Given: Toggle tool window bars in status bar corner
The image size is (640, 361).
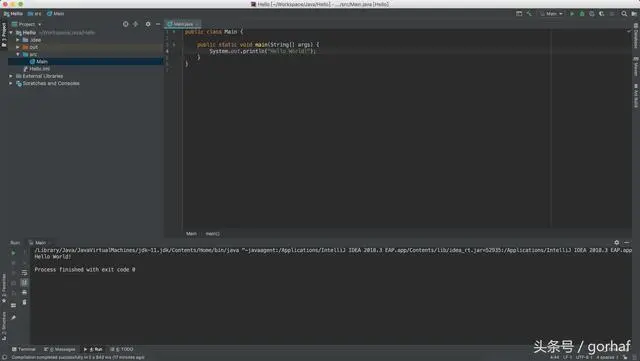Looking at the screenshot, I should click(x=4, y=357).
